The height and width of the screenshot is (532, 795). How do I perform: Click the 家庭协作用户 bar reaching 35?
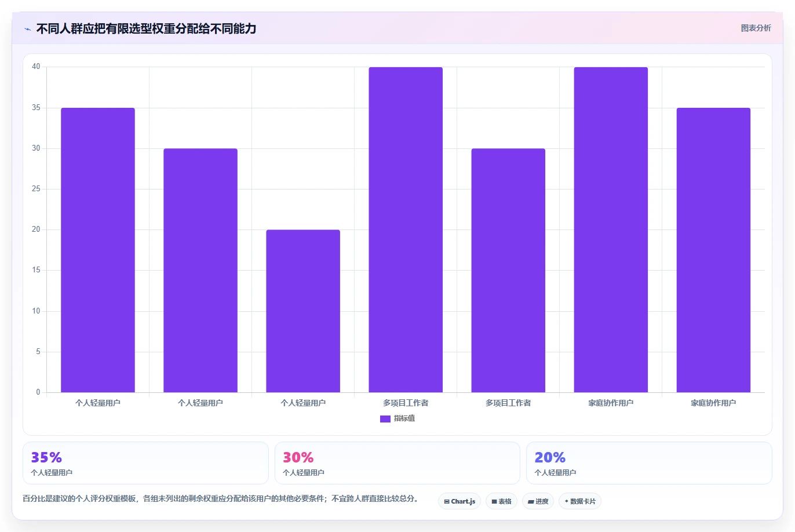713,250
